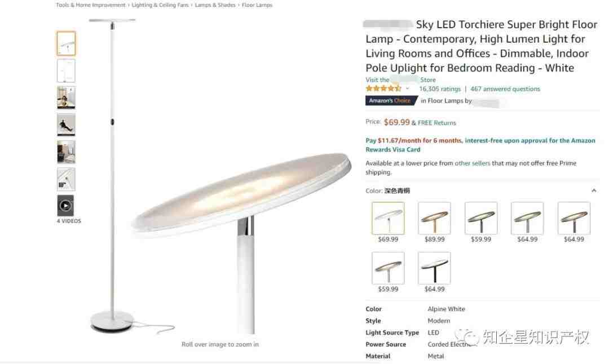
Task: Open the star rating dropdown arrow
Action: (x=408, y=89)
